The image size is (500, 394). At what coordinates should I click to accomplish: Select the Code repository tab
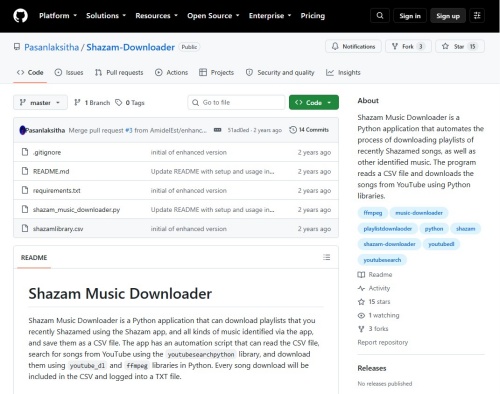click(x=30, y=72)
